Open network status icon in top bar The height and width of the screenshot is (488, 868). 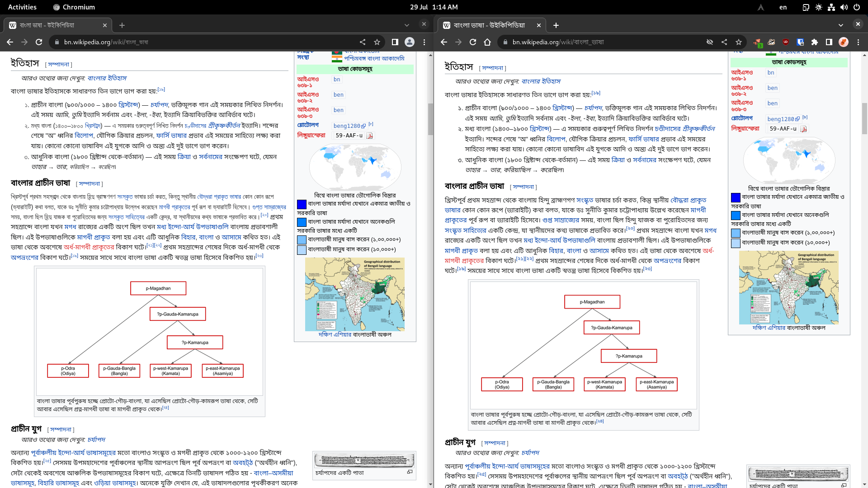tap(831, 7)
